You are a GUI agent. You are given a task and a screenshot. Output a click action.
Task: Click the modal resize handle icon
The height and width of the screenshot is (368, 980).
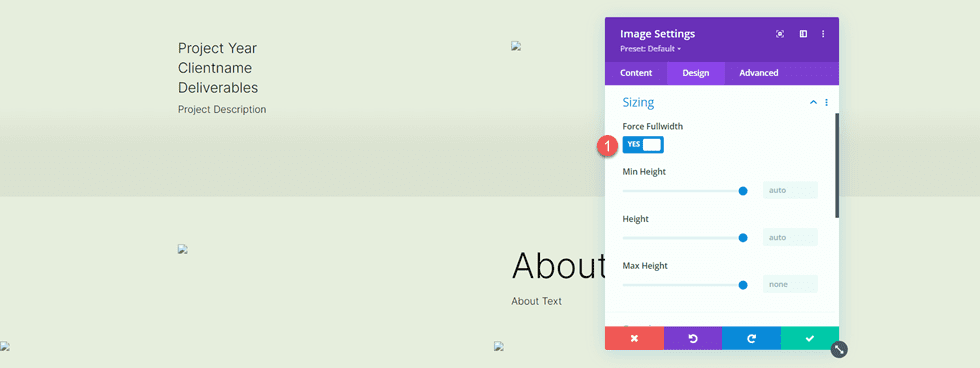coord(839,350)
